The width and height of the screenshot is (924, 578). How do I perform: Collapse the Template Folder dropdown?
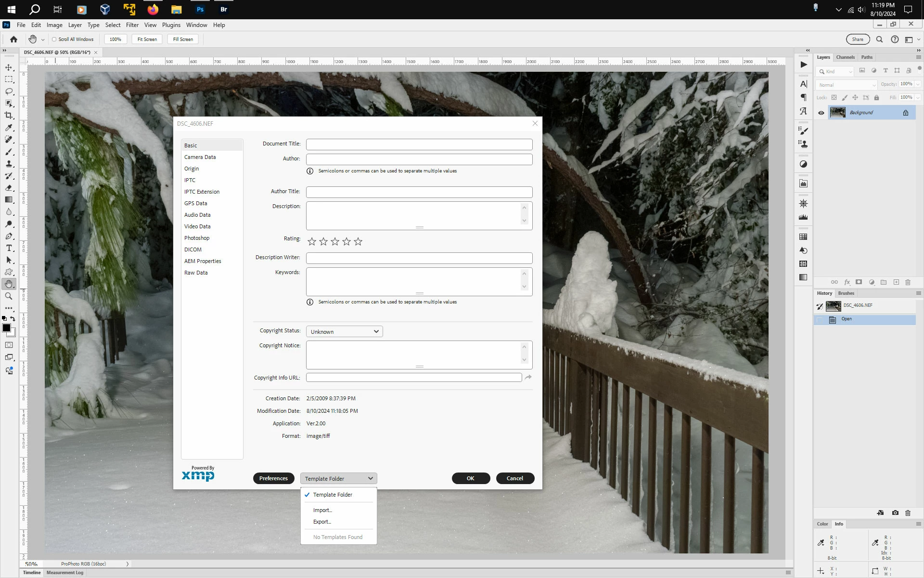(338, 478)
